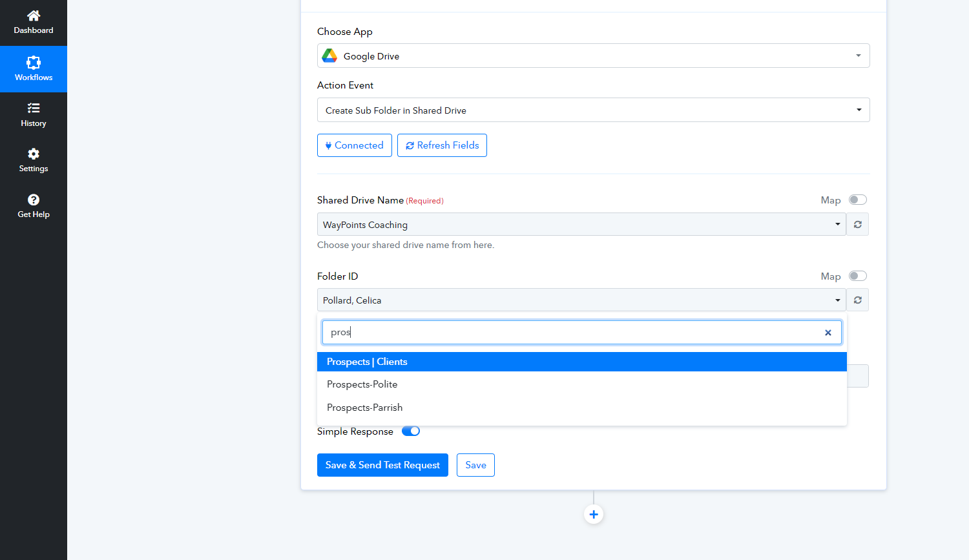Image resolution: width=969 pixels, height=560 pixels.
Task: Click the Folder ID label
Action: point(337,276)
